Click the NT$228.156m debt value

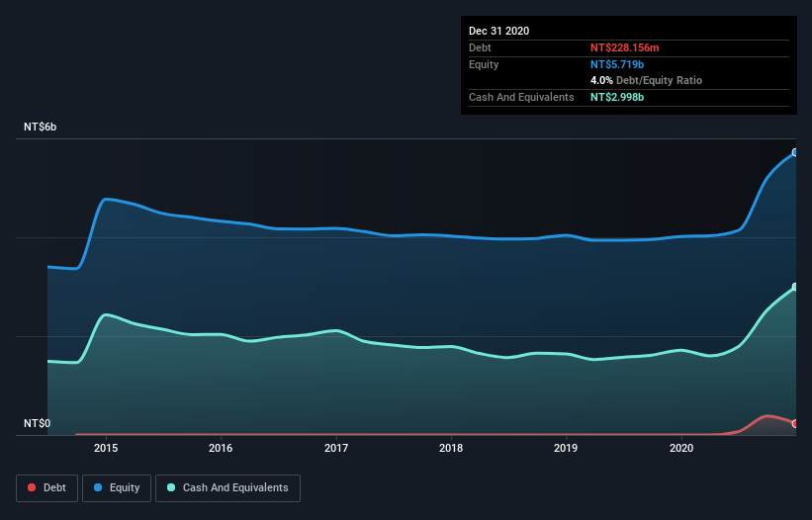click(624, 47)
